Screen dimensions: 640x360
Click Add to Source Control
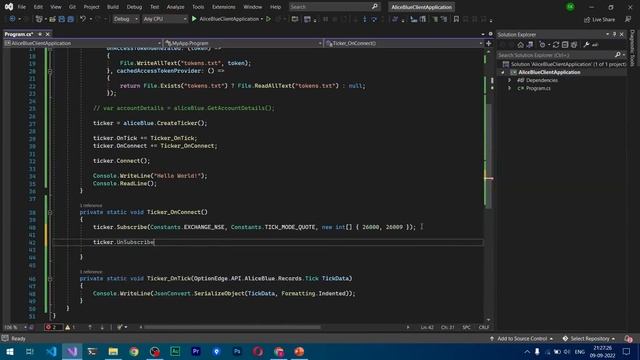tap(522, 339)
